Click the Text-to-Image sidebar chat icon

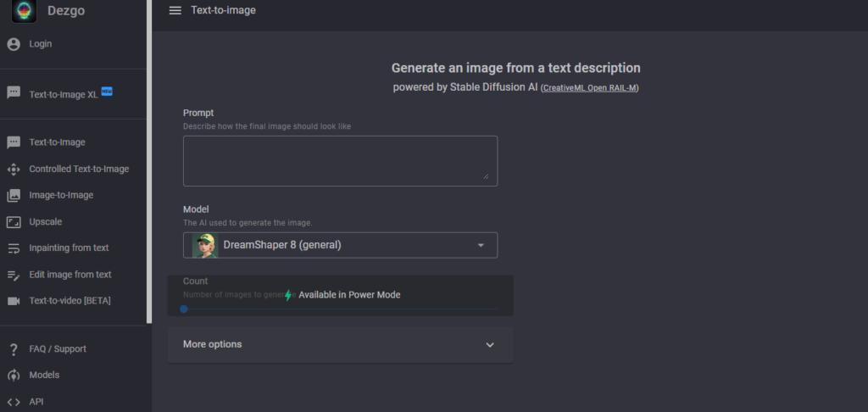14,143
